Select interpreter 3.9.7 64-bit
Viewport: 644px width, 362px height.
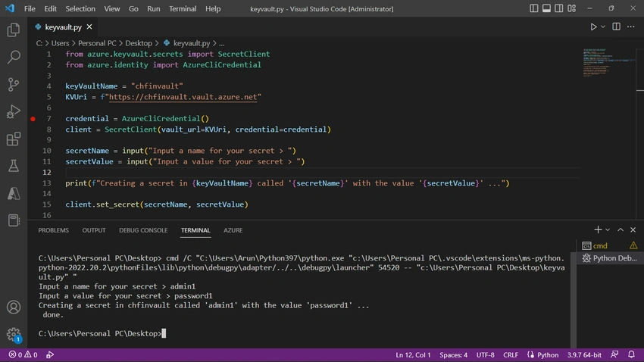tap(584, 355)
